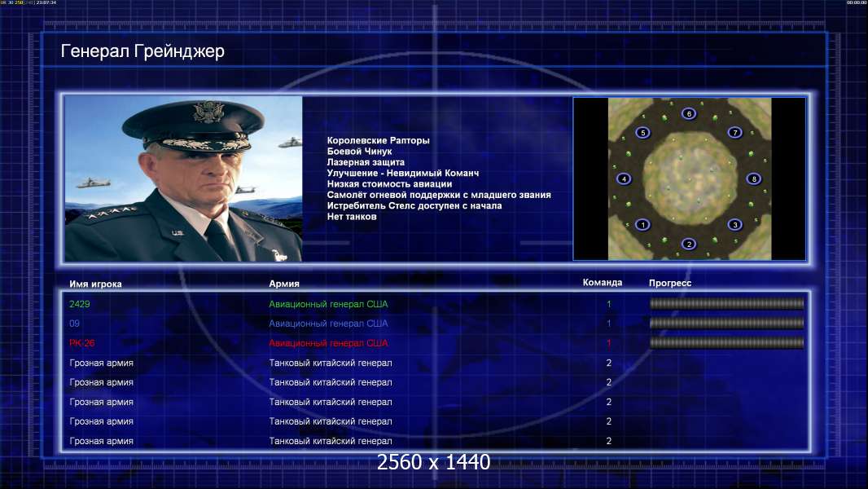Click 'Истребитель Стелс доступен с начала'
The height and width of the screenshot is (489, 868).
(414, 205)
